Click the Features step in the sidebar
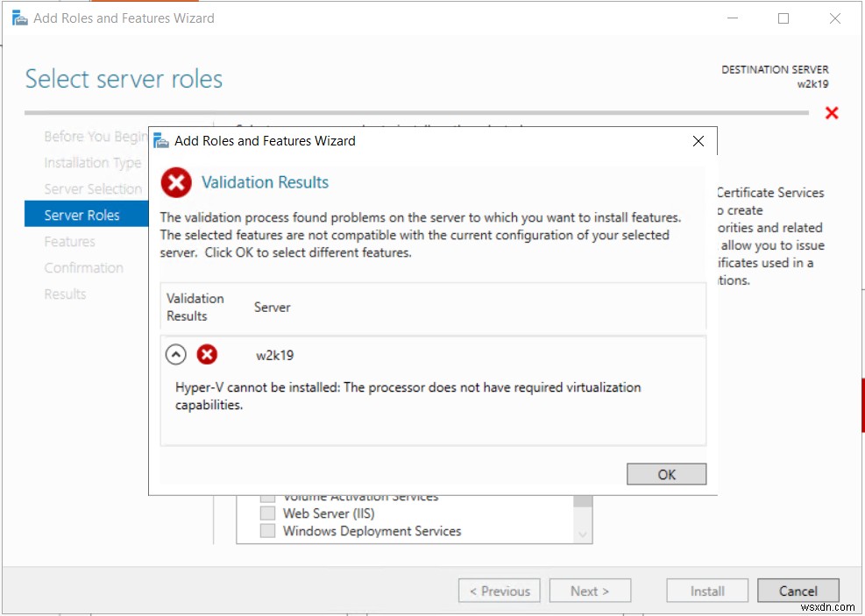The width and height of the screenshot is (865, 616). [69, 241]
